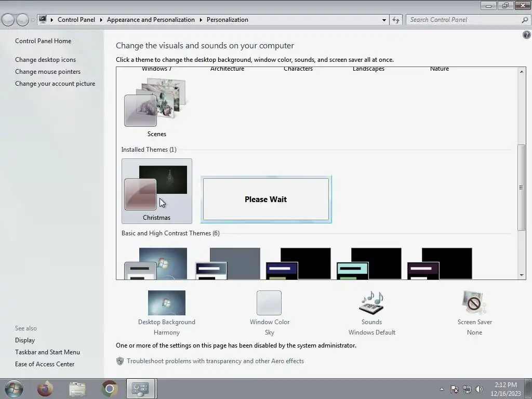Screen dimensions: 532x399
Task: Open the Sounds Windows Default icon
Action: tap(371, 303)
